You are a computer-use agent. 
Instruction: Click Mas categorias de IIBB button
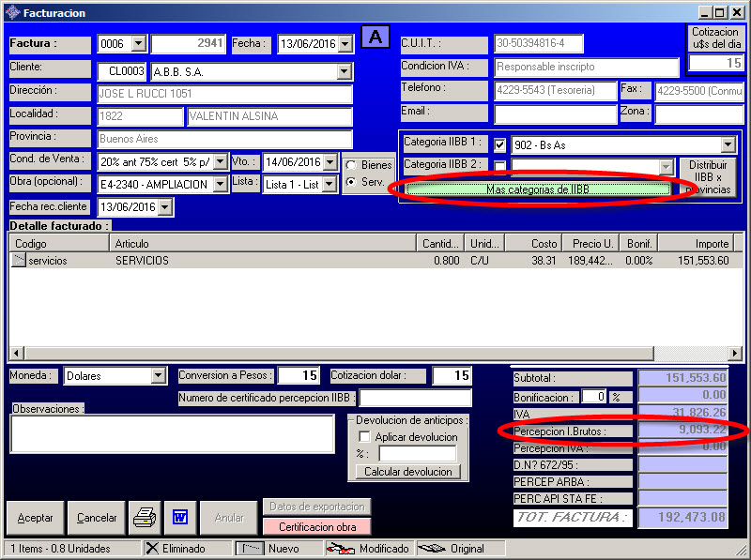point(539,189)
